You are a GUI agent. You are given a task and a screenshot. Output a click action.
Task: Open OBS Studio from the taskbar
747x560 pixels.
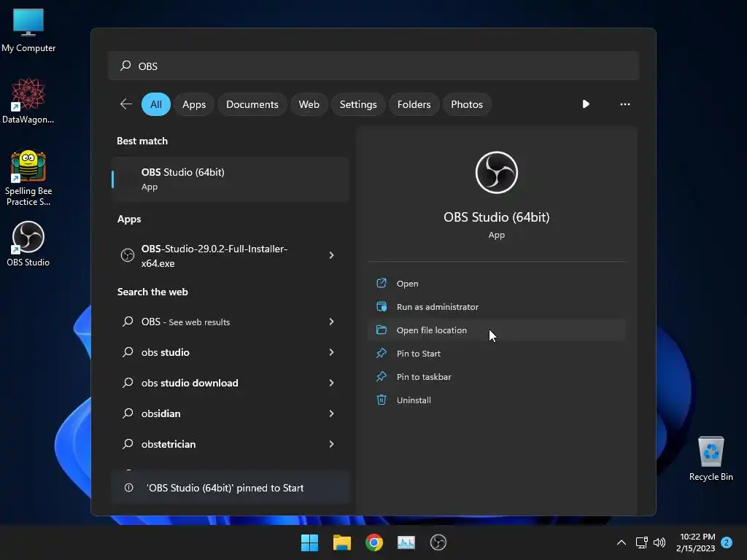point(438,542)
